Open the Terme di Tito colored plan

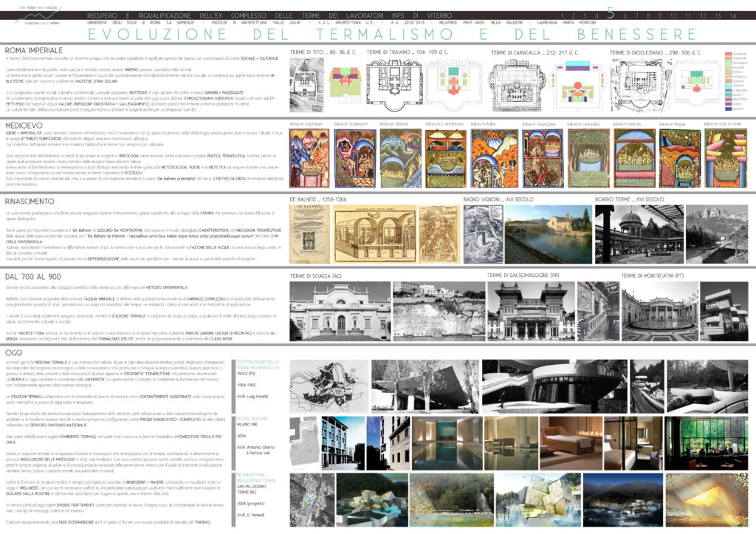(x=346, y=84)
